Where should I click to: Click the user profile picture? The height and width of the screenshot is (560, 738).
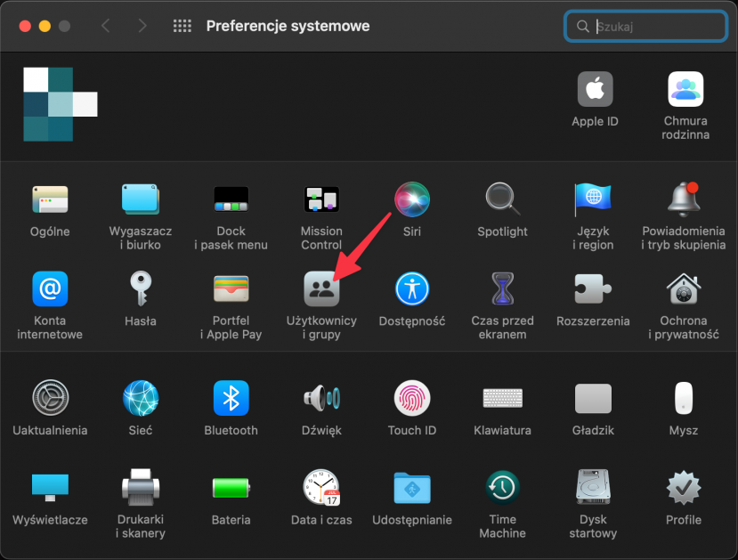(59, 104)
